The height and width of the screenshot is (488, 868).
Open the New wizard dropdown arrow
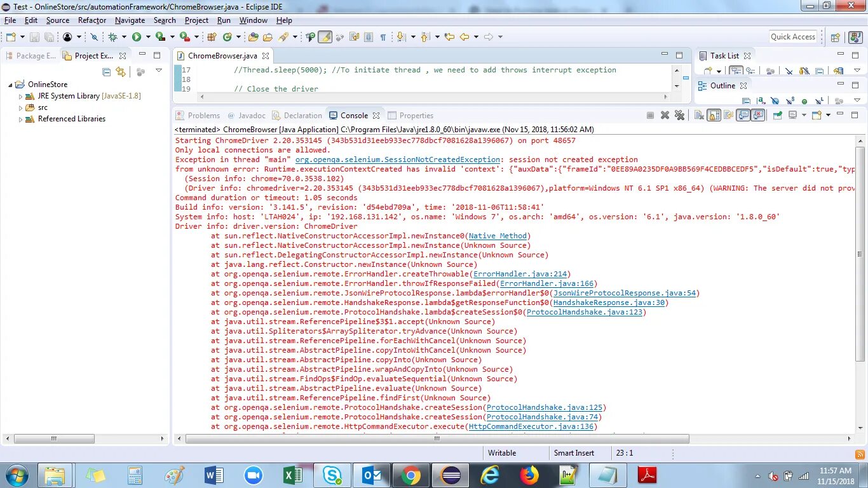22,37
